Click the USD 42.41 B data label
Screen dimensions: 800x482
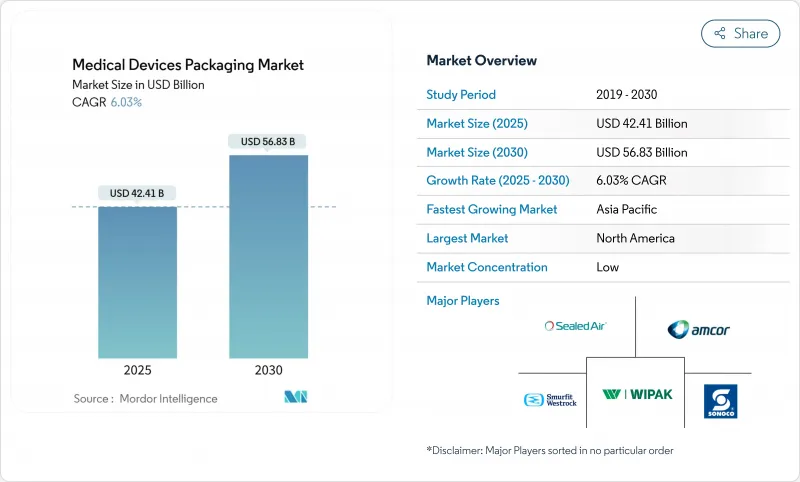coord(137,193)
